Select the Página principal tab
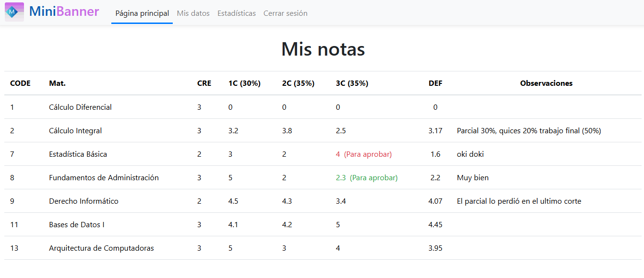 click(x=142, y=13)
